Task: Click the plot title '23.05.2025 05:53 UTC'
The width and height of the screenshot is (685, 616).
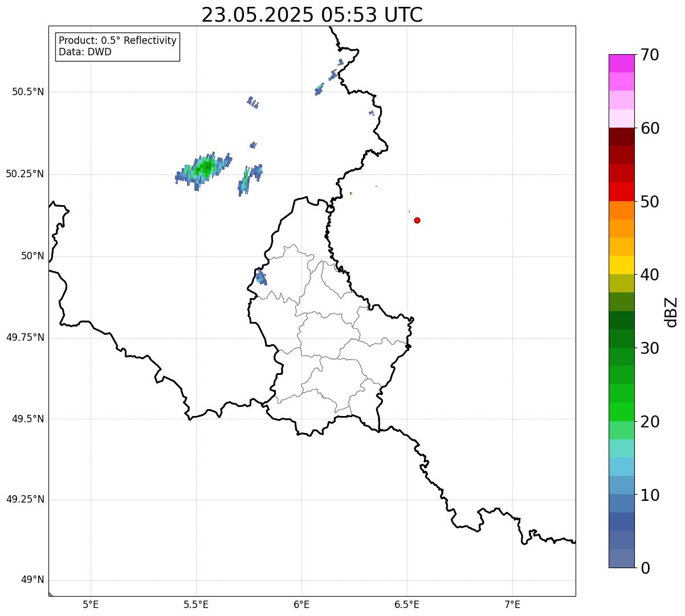Action: pyautogui.click(x=312, y=15)
